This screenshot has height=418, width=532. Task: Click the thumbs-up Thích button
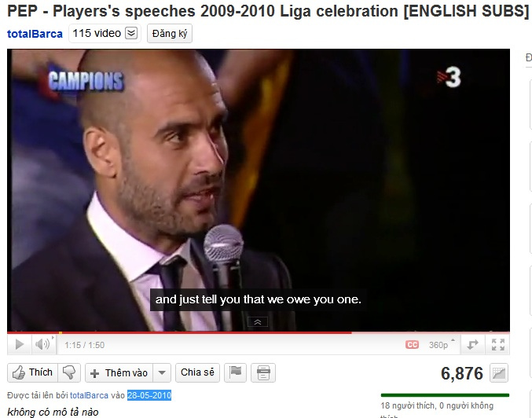(x=32, y=372)
